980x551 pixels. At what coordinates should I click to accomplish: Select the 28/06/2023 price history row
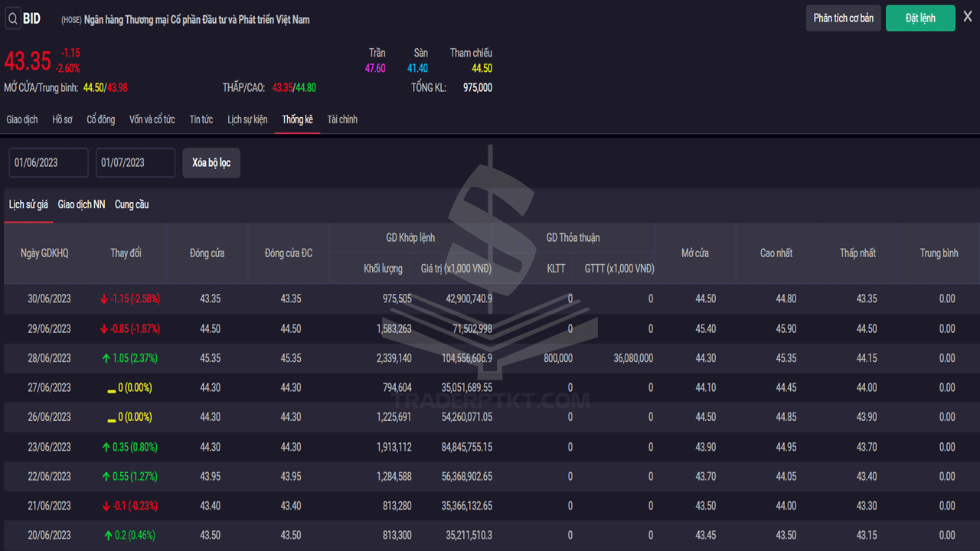point(490,358)
